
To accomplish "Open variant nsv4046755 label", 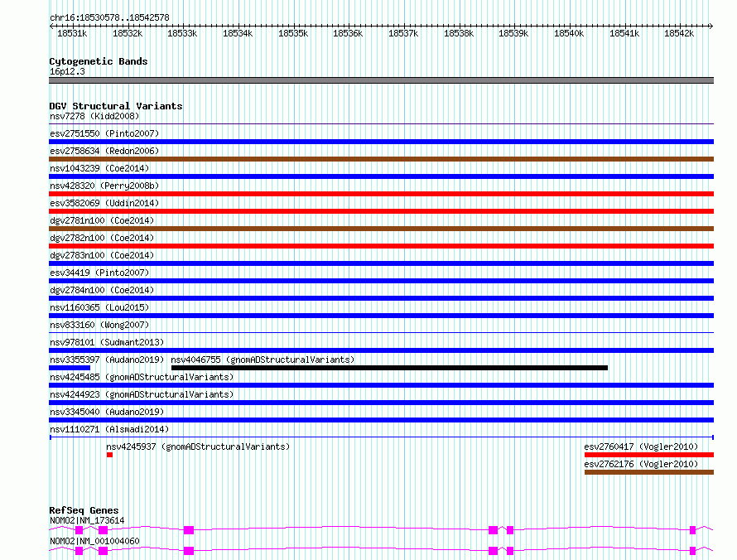I will pos(263,360).
